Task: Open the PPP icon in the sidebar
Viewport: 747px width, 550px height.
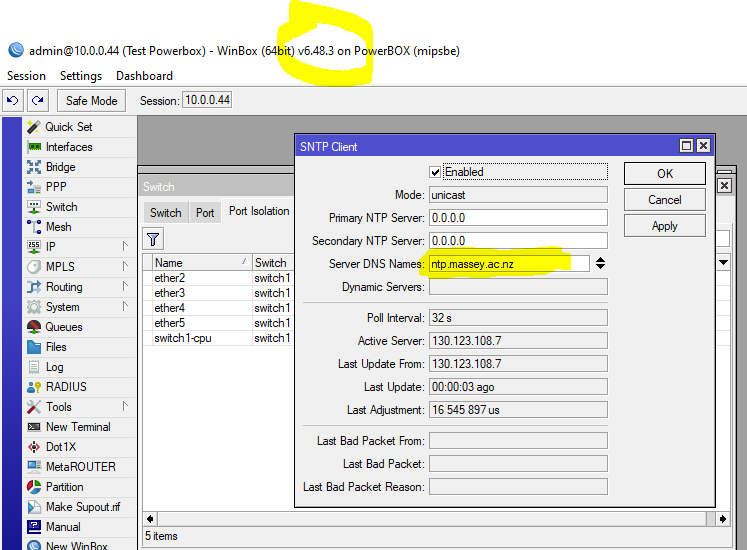Action: pyautogui.click(x=34, y=187)
